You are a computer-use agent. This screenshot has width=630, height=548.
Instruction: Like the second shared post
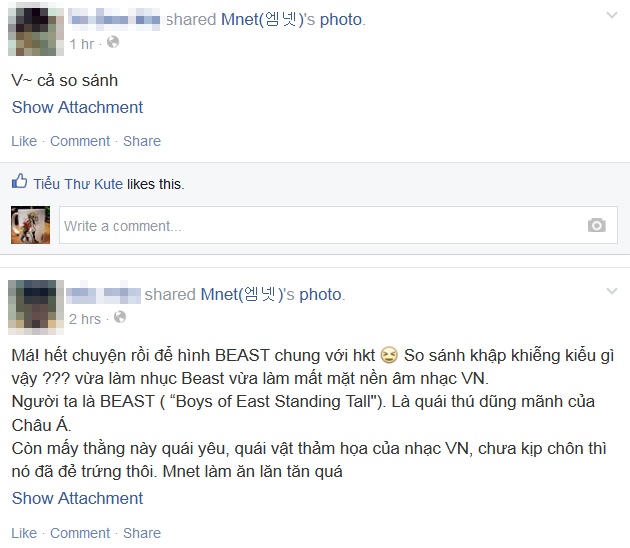(x=24, y=533)
